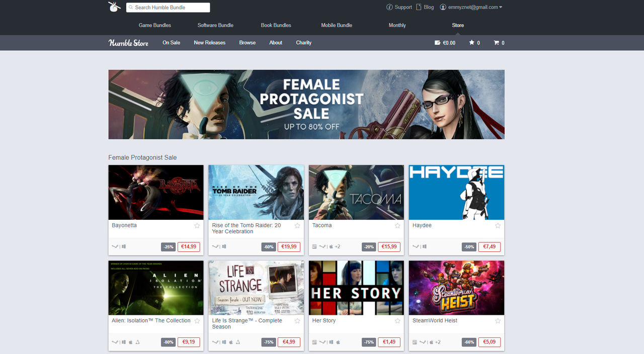Open the shopping cart icon in store bar

[x=495, y=43]
